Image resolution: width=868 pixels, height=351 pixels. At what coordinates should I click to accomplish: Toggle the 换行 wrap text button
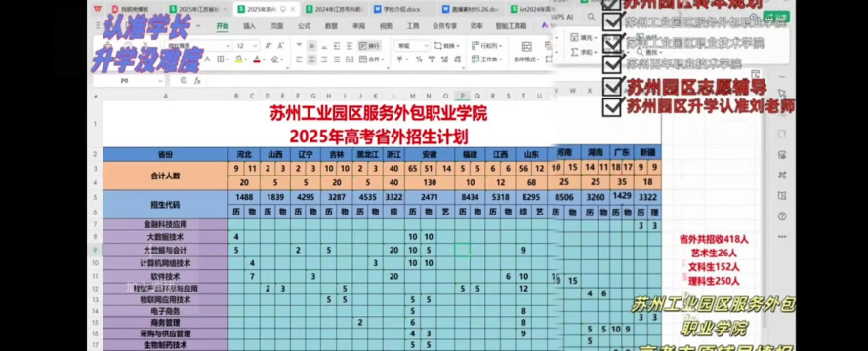coord(370,46)
